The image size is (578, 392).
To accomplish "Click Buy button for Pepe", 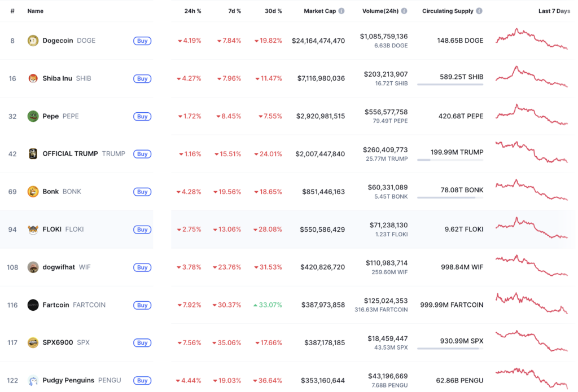I will tap(142, 116).
